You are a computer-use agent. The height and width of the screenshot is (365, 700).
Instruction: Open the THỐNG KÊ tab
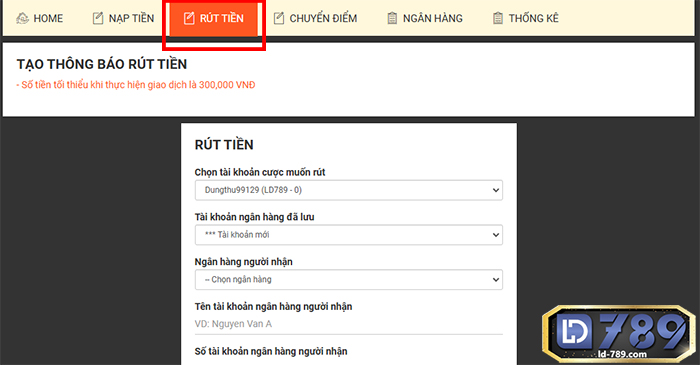[525, 18]
